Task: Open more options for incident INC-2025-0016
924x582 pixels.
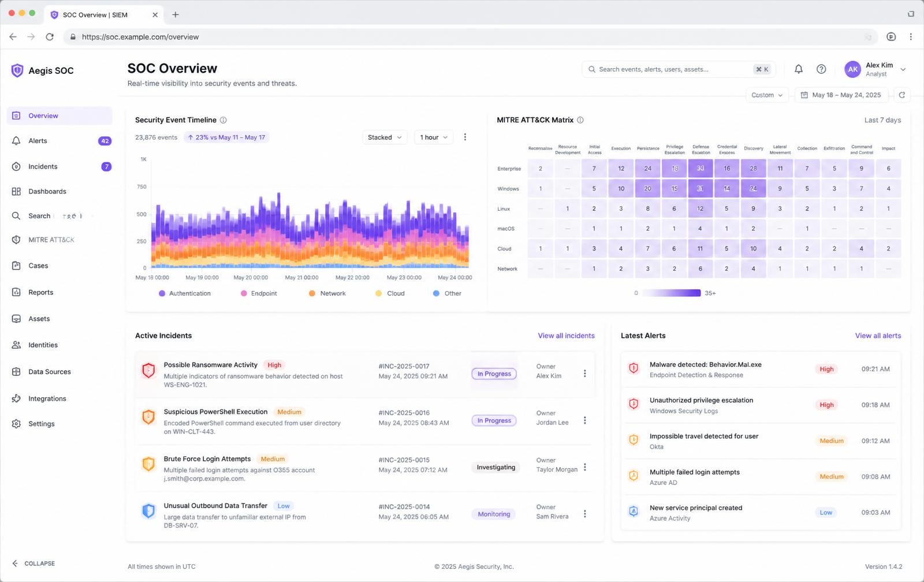Action: (x=585, y=420)
